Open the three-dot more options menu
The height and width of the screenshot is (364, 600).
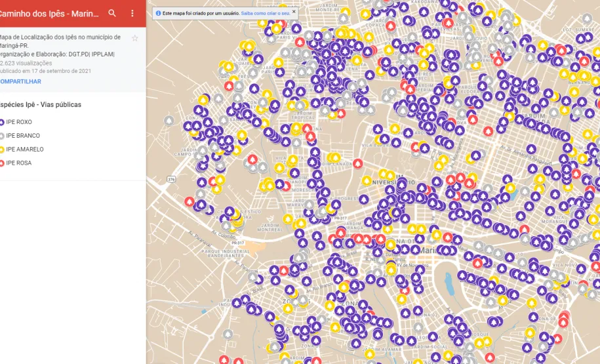pos(132,13)
